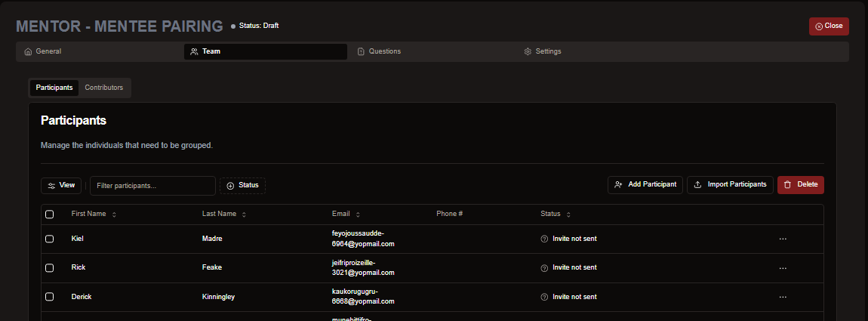
Task: Open the View options dropdown
Action: coord(61,185)
